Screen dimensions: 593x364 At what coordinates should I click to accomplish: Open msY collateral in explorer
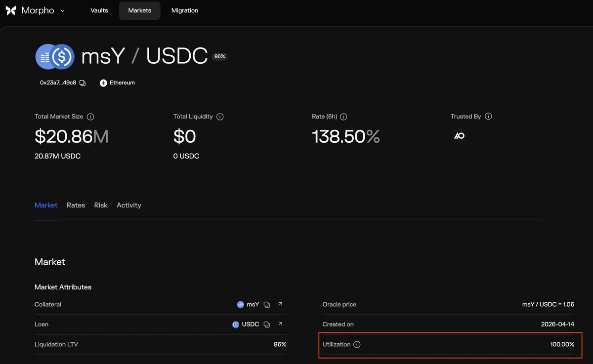[280, 304]
